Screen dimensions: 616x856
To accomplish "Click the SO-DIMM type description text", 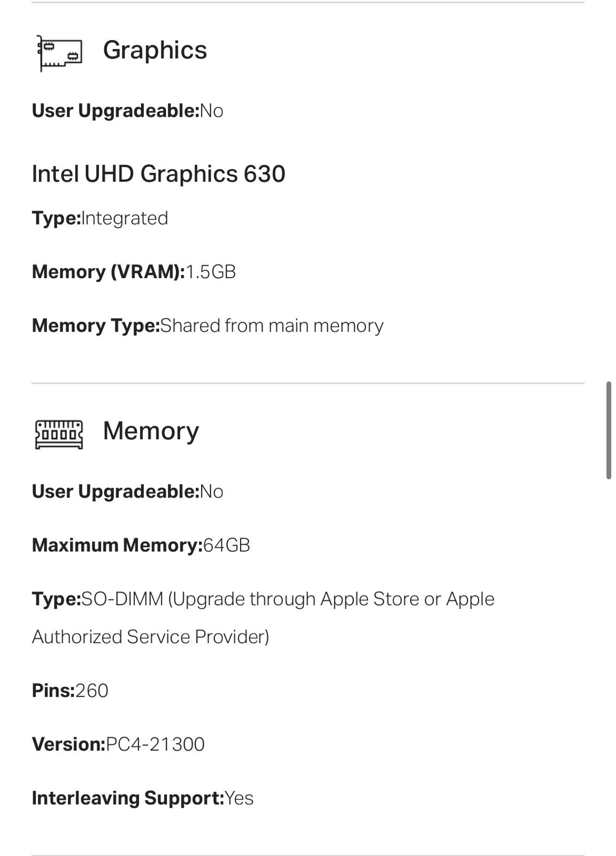I will pos(288,599).
